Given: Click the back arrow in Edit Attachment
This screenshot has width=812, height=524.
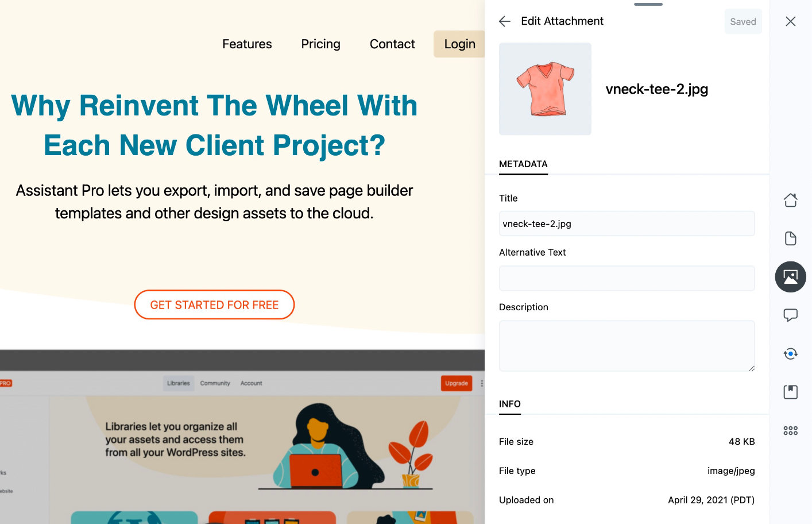Looking at the screenshot, I should [505, 22].
